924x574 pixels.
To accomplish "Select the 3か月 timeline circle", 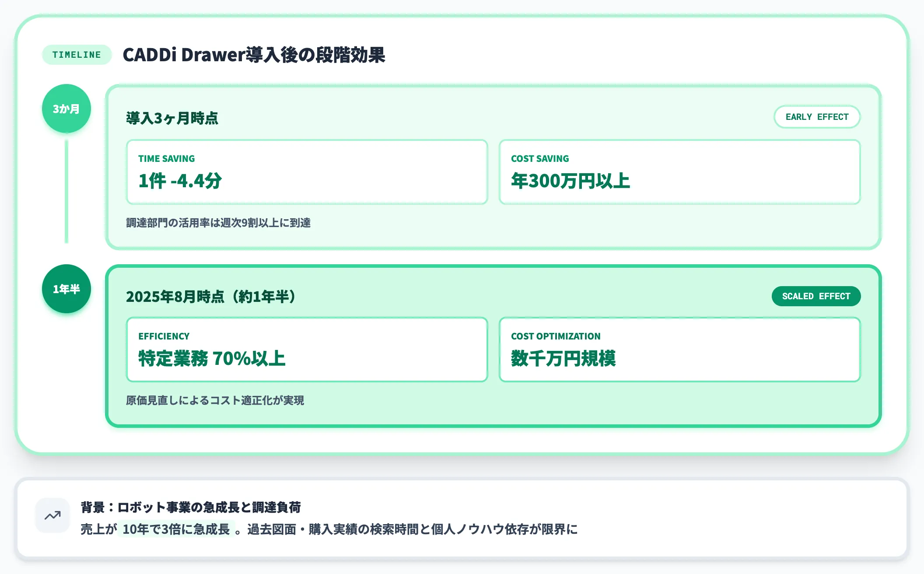I will [66, 108].
